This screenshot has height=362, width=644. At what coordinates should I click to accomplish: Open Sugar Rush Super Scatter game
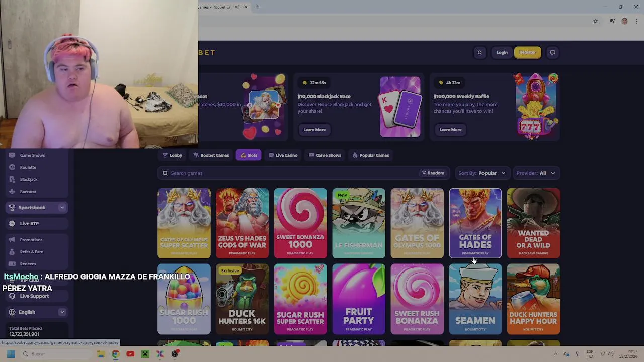[300, 299]
